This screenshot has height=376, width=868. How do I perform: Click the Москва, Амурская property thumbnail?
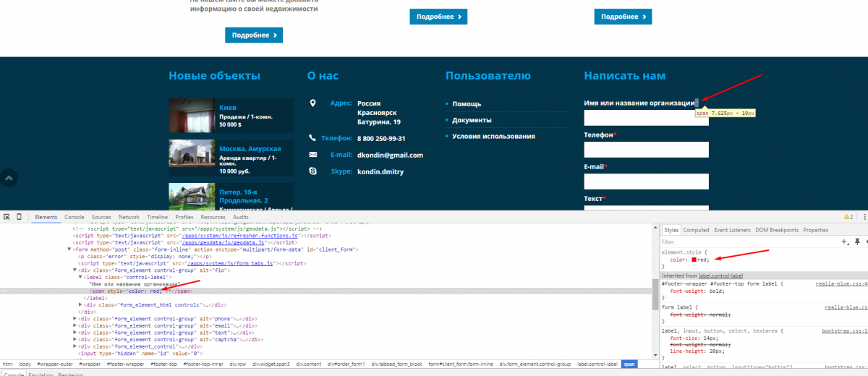(x=192, y=157)
